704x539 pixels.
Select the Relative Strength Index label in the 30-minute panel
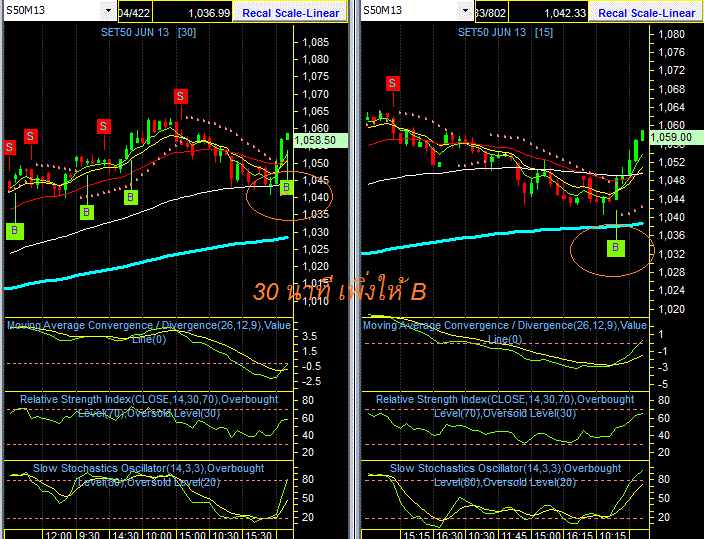pos(149,406)
